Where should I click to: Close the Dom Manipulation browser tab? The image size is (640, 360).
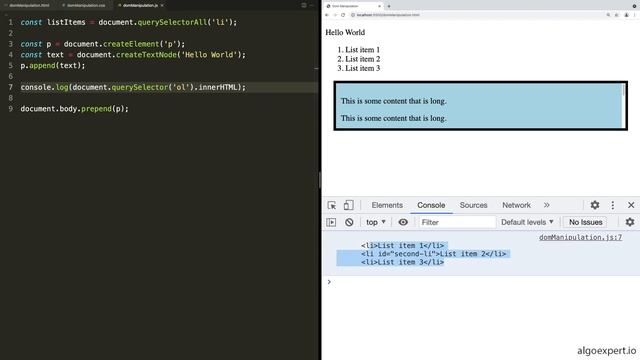click(379, 6)
